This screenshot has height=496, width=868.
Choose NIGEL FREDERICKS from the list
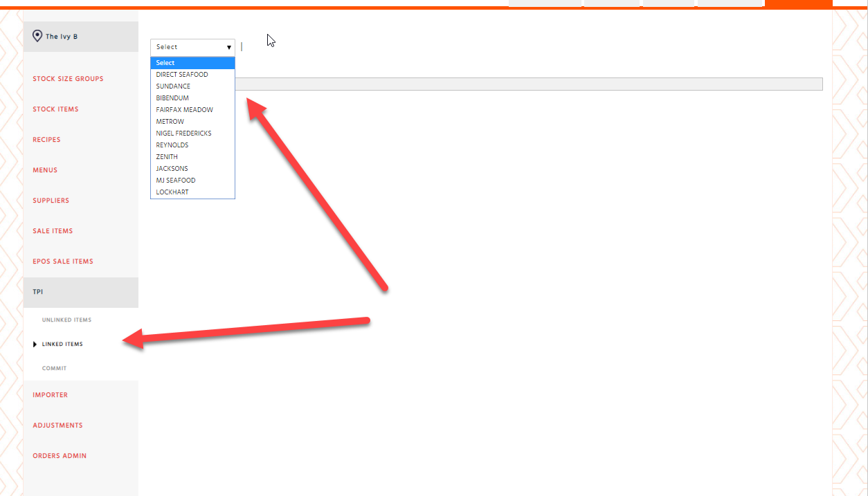[x=192, y=134]
